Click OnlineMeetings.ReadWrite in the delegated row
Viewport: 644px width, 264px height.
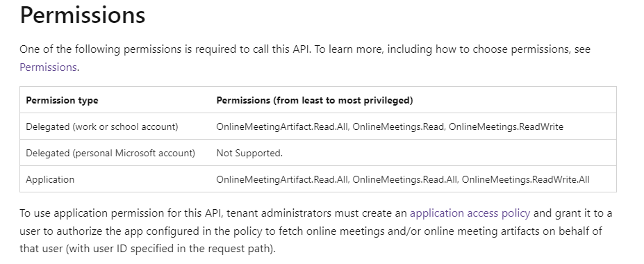[506, 126]
